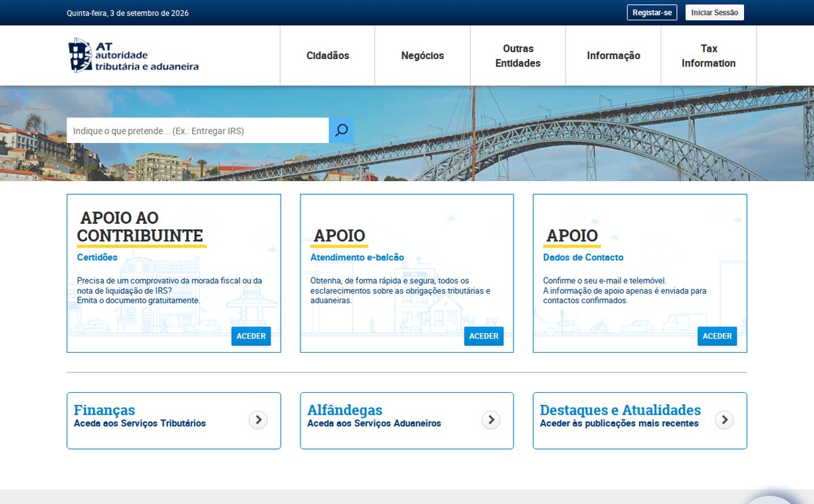Click the Iniciar Sessão button
Viewport: 814px width, 504px height.
point(714,13)
